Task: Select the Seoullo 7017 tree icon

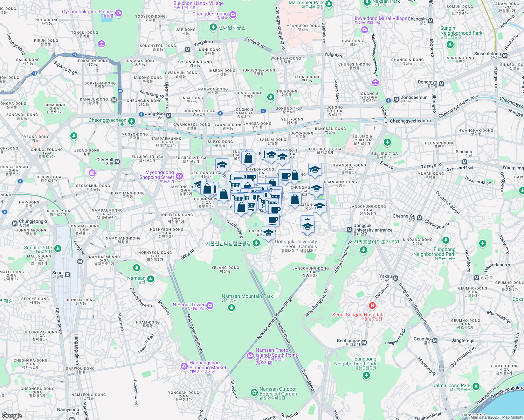Action: click(x=58, y=248)
